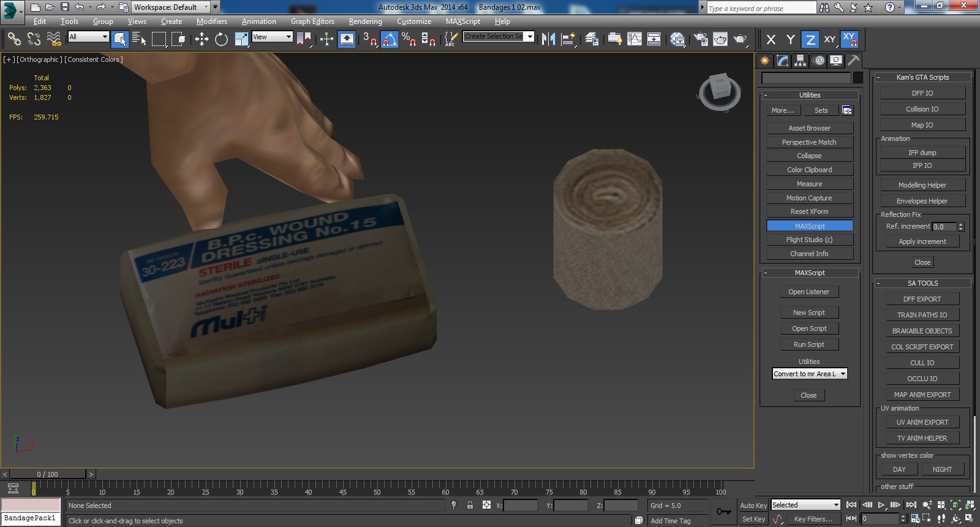Collapse the MAXScript rollout header
This screenshot has width=980, height=527.
click(x=809, y=273)
